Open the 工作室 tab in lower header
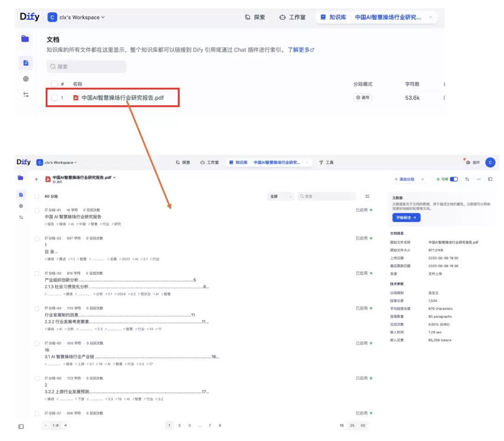 pos(210,163)
